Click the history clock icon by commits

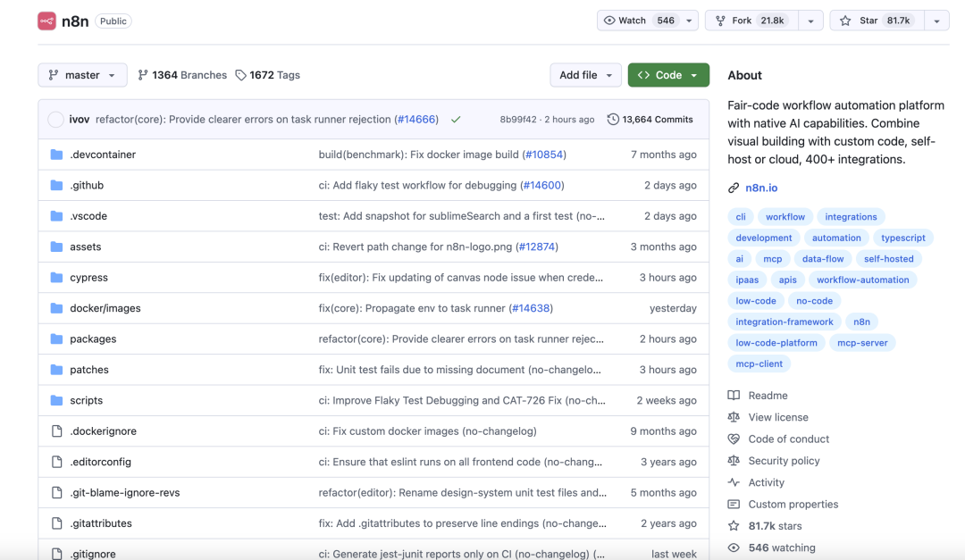click(613, 120)
